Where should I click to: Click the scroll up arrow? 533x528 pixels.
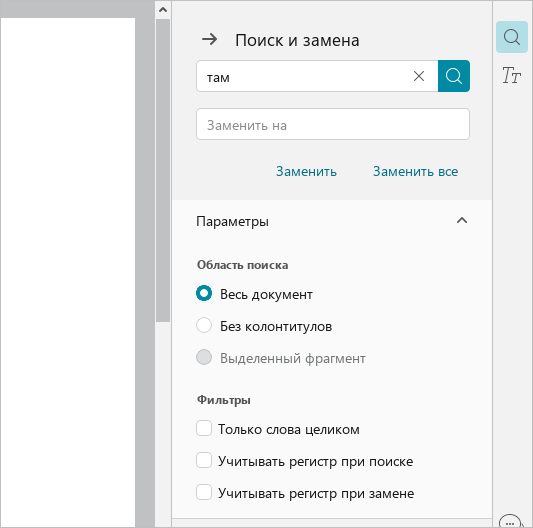163,10
